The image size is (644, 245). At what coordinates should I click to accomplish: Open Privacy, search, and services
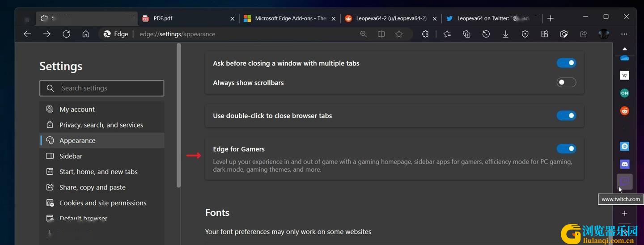102,125
